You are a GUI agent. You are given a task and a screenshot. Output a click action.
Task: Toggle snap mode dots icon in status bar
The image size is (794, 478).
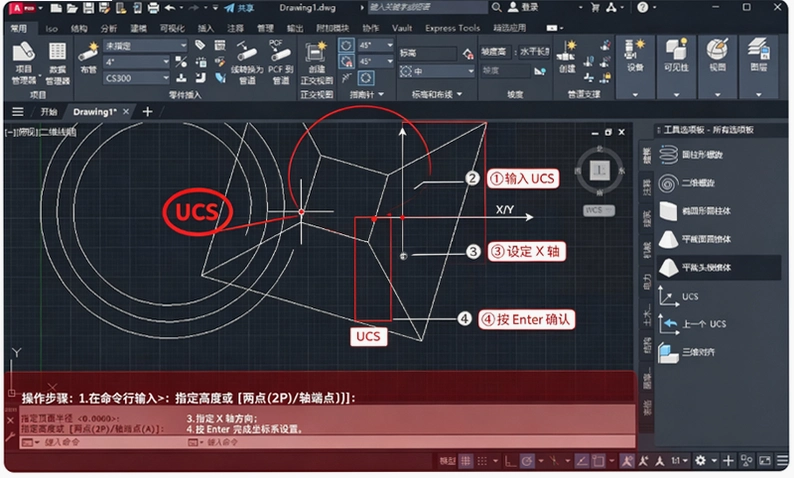coord(482,461)
